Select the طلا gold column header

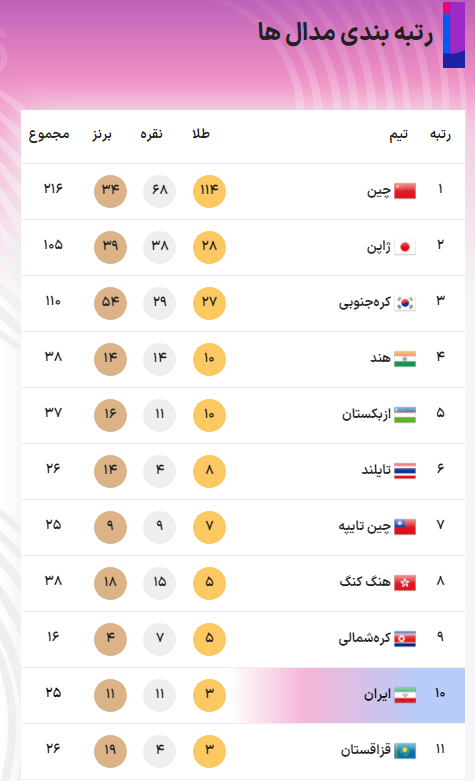point(201,134)
